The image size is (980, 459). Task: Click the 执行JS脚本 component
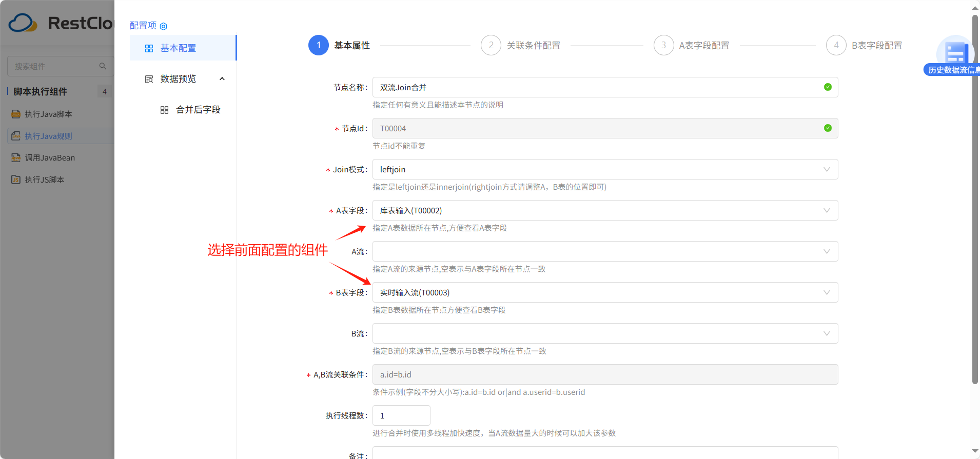[61, 179]
